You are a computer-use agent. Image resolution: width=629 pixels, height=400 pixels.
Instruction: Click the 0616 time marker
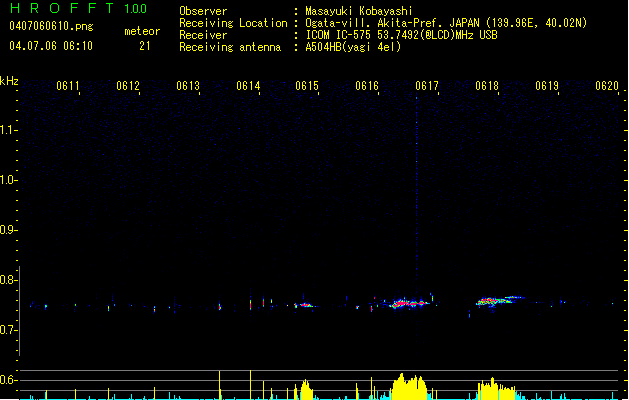click(367, 86)
